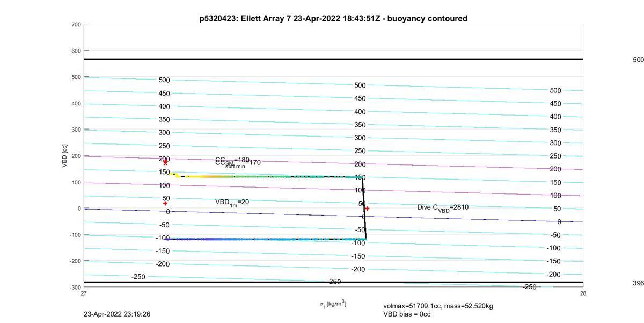Click the y-axis tick label "-200"
644x323 pixels.
75,261
